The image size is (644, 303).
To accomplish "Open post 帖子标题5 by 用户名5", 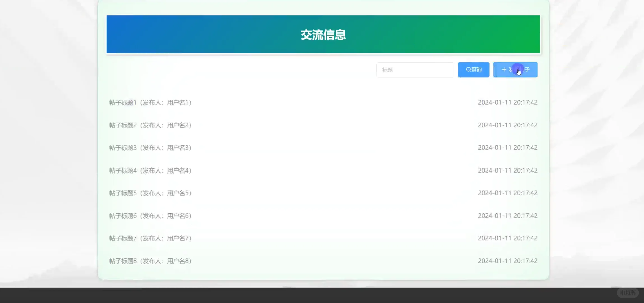I will coord(150,193).
